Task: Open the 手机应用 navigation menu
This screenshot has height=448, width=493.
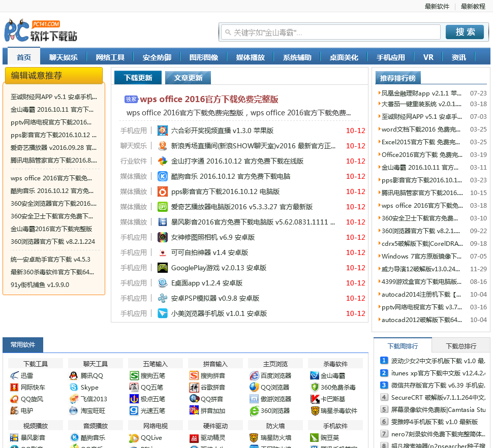Action: tap(390, 57)
